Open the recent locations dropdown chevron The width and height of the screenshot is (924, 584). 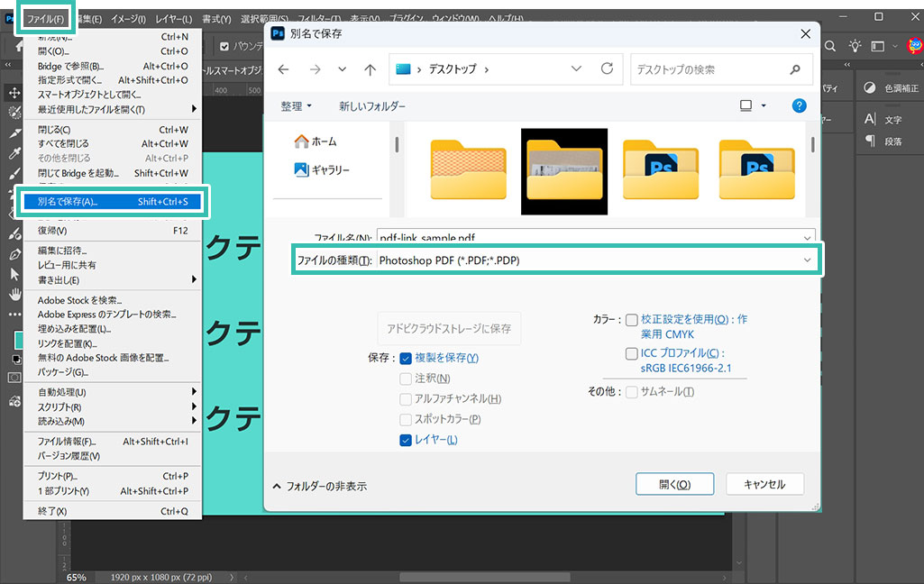pos(343,69)
